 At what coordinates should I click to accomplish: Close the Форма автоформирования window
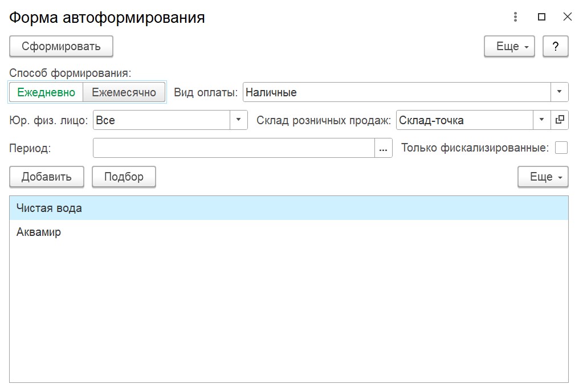(568, 17)
